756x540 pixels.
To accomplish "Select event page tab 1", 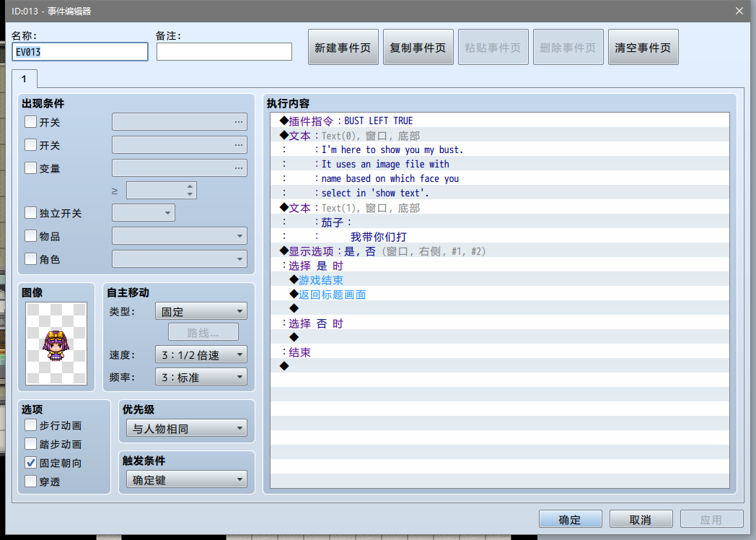I will [x=24, y=79].
